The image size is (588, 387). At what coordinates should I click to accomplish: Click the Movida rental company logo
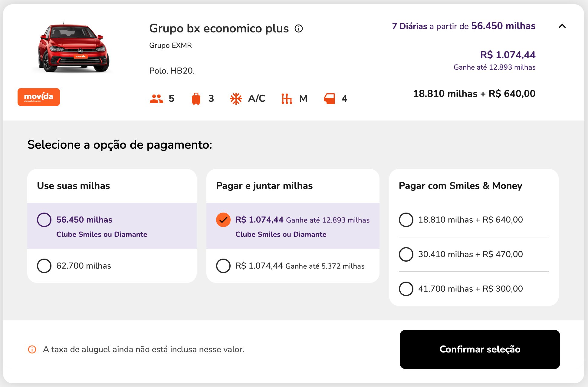39,97
